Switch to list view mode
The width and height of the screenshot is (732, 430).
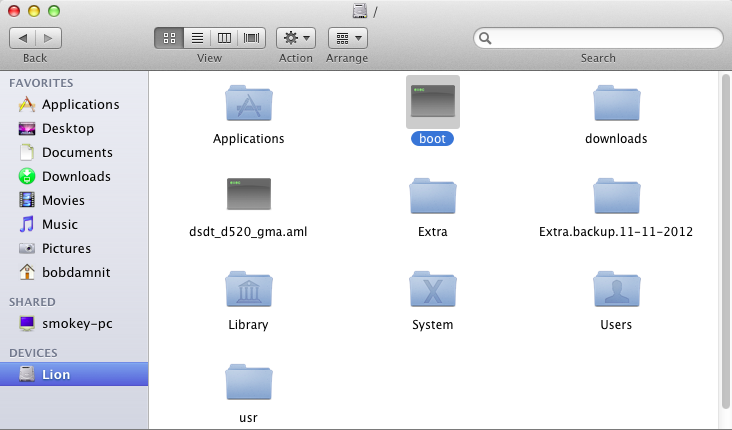tap(197, 38)
